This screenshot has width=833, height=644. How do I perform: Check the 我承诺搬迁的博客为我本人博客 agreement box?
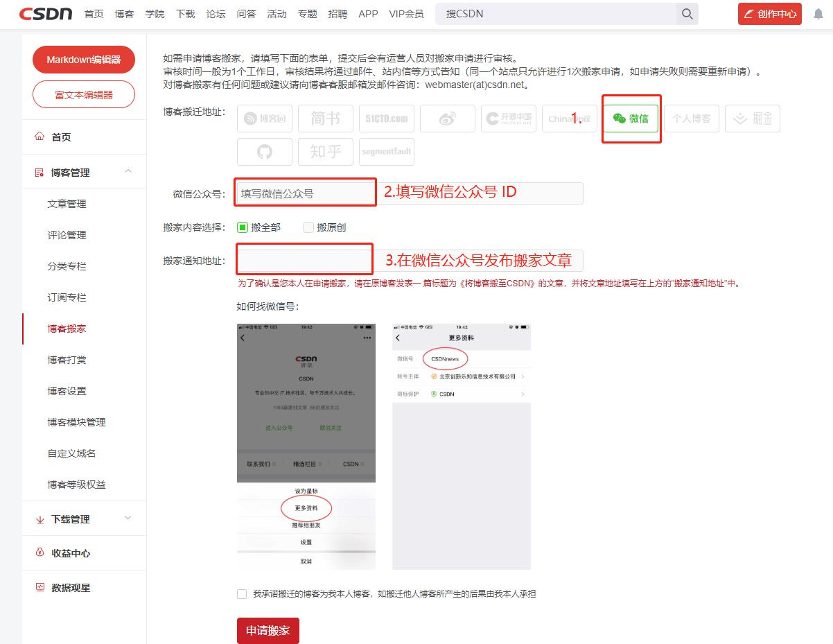click(x=242, y=594)
